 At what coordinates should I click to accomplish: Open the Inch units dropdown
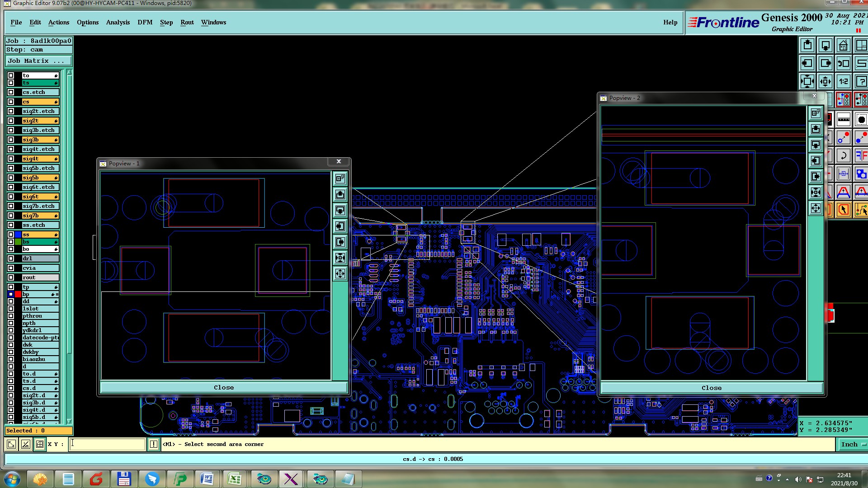pos(853,445)
